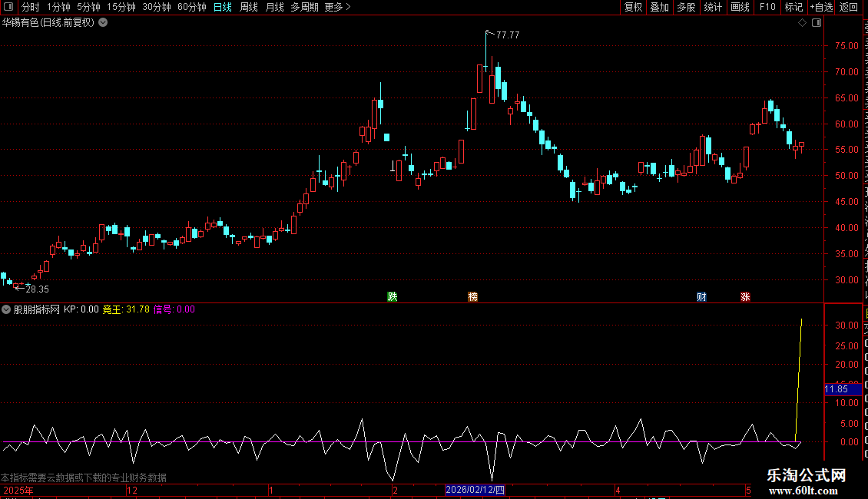Image resolution: width=868 pixels, height=499 pixels.
Task: Select the 日线 daily chart tab
Action: (x=223, y=7)
